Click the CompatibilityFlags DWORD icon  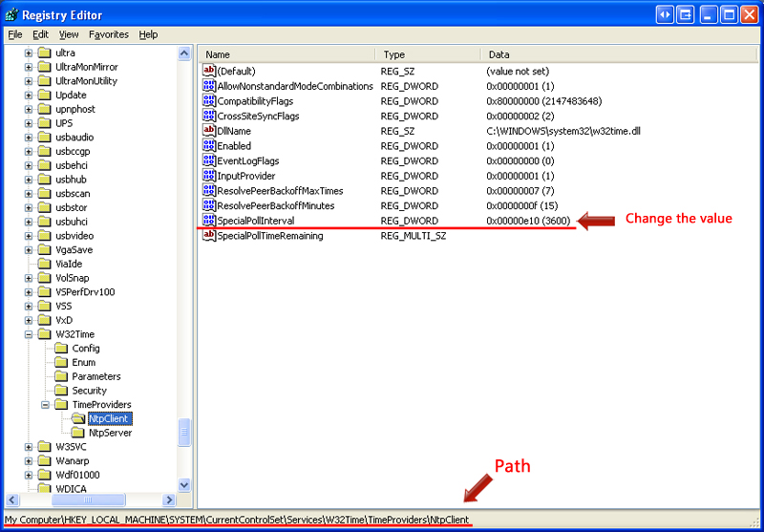(x=209, y=101)
